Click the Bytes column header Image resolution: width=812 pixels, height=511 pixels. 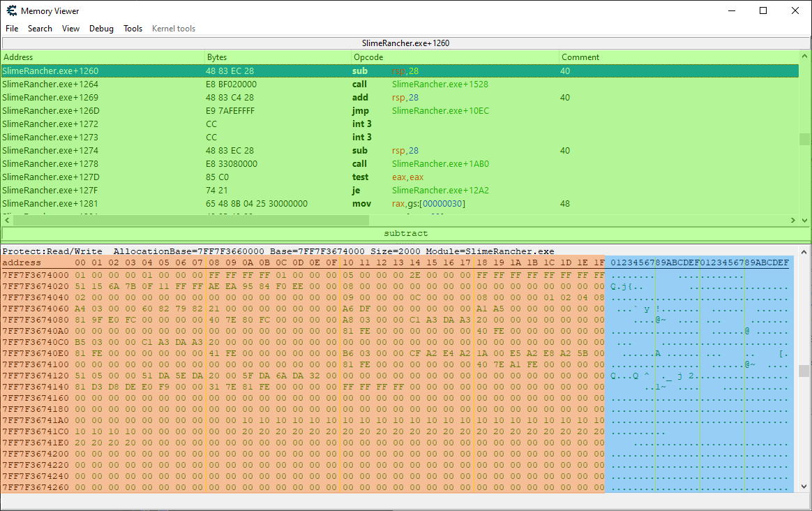point(278,57)
